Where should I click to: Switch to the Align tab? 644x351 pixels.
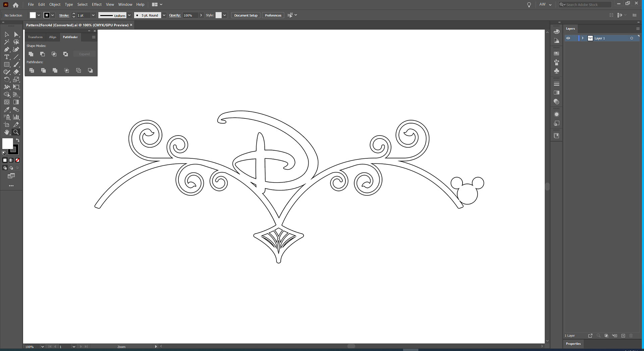click(53, 37)
